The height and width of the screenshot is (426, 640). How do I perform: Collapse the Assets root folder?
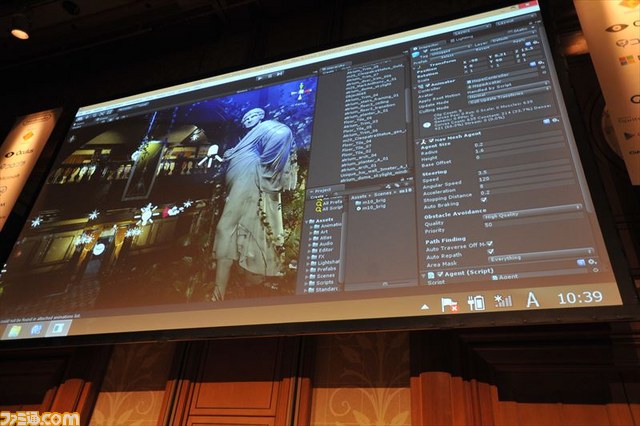(307, 221)
